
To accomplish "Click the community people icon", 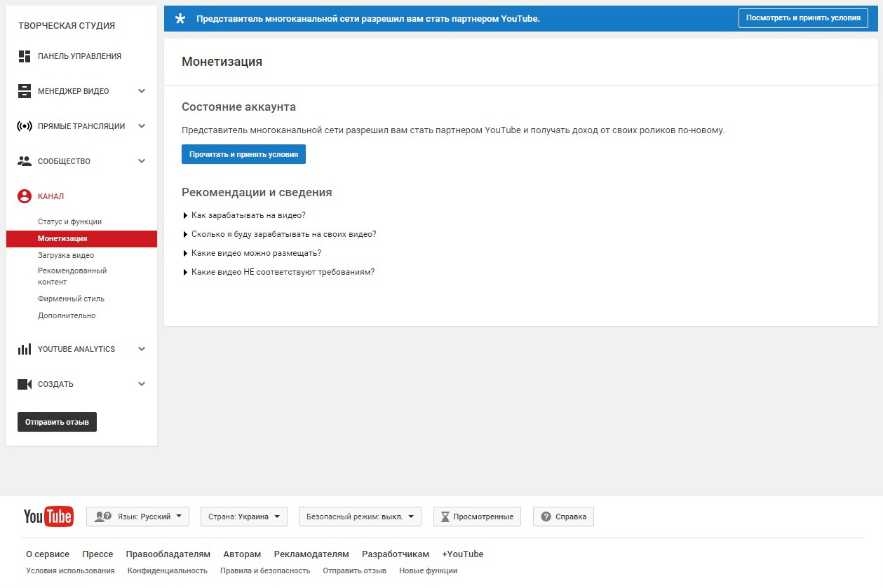I will (25, 161).
